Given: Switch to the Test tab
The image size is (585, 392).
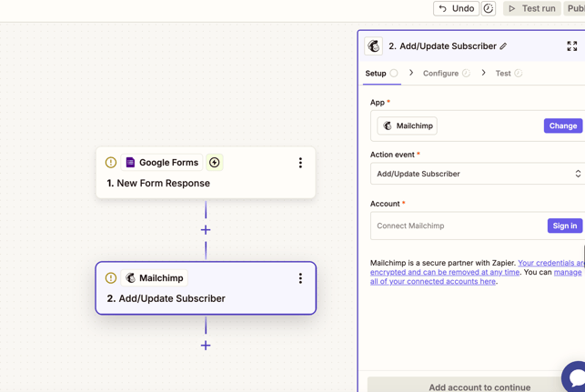Looking at the screenshot, I should (x=503, y=74).
